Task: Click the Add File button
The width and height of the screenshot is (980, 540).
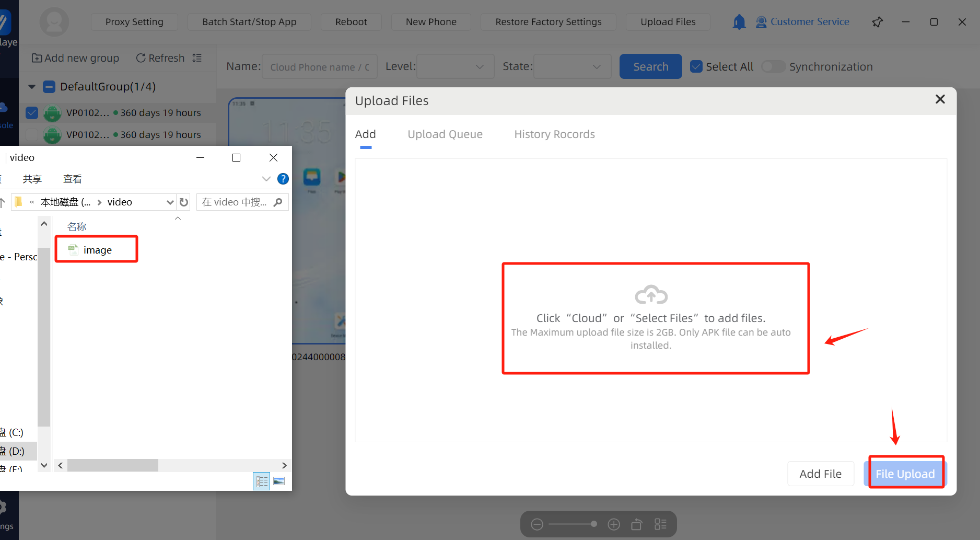Action: pos(820,474)
